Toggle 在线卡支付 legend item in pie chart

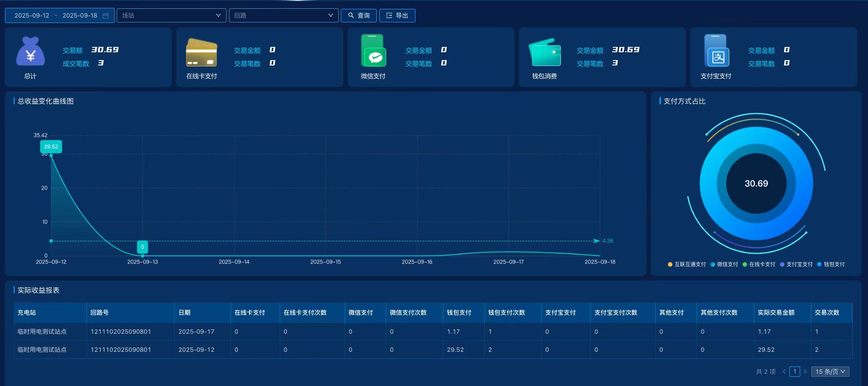759,264
